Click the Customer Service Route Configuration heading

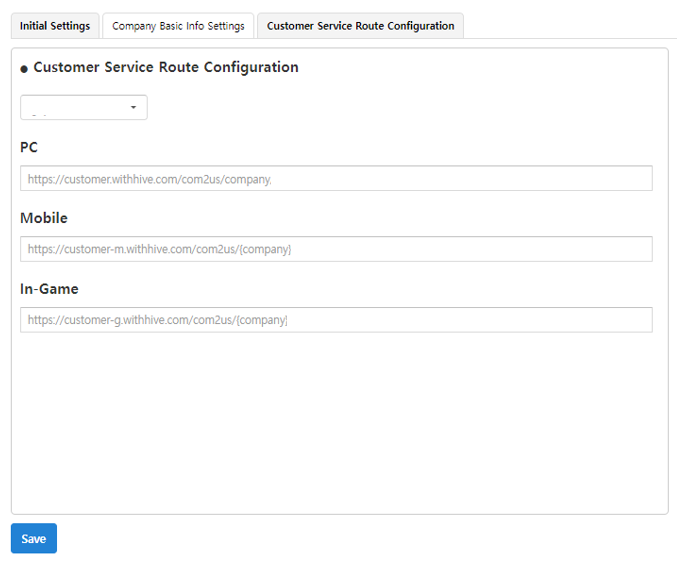pyautogui.click(x=166, y=68)
